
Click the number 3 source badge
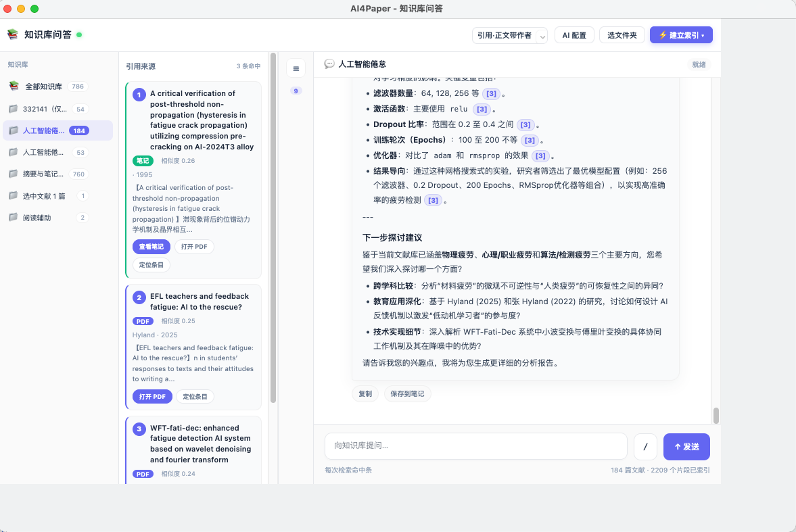tap(139, 429)
